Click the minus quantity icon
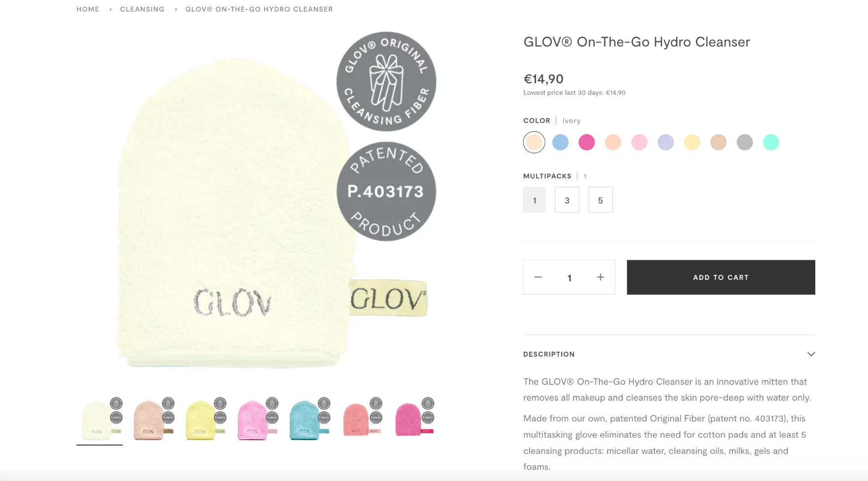 [x=538, y=277]
